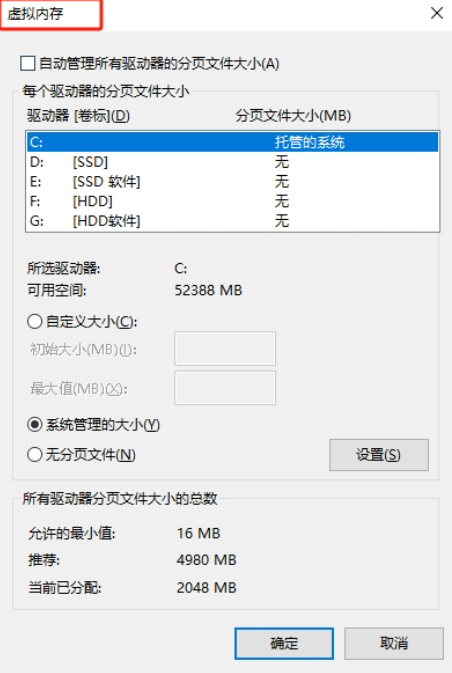Screen dimensions: 452x673
Task: Click the 取消 button
Action: pos(394,643)
